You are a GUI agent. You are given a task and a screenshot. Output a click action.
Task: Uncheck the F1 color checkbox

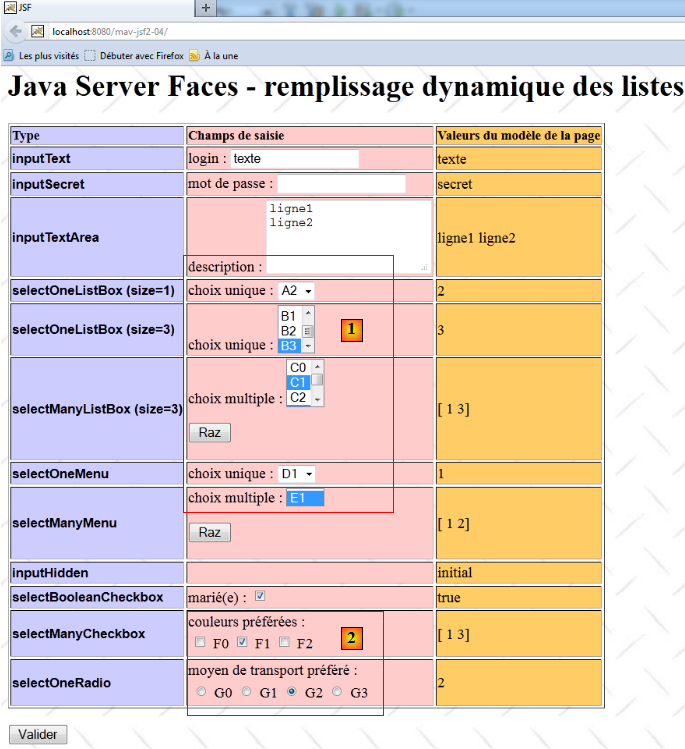pyautogui.click(x=243, y=642)
